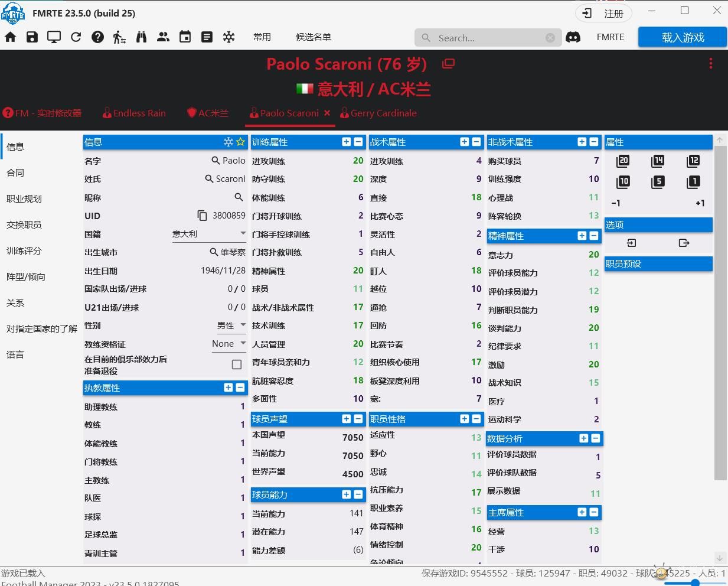Click the zoom slider handle at bottom right
The image size is (728, 586).
pos(695,583)
